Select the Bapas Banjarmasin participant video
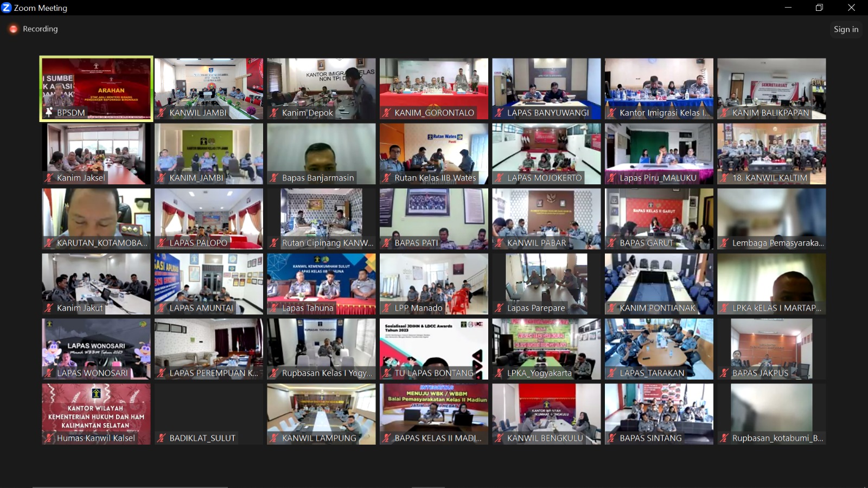Screen dimensions: 868x488 tap(321, 152)
